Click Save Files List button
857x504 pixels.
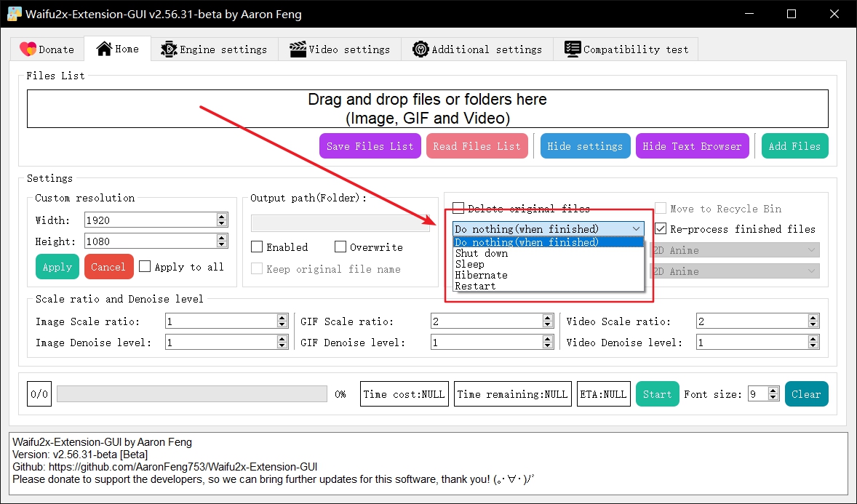tap(370, 146)
